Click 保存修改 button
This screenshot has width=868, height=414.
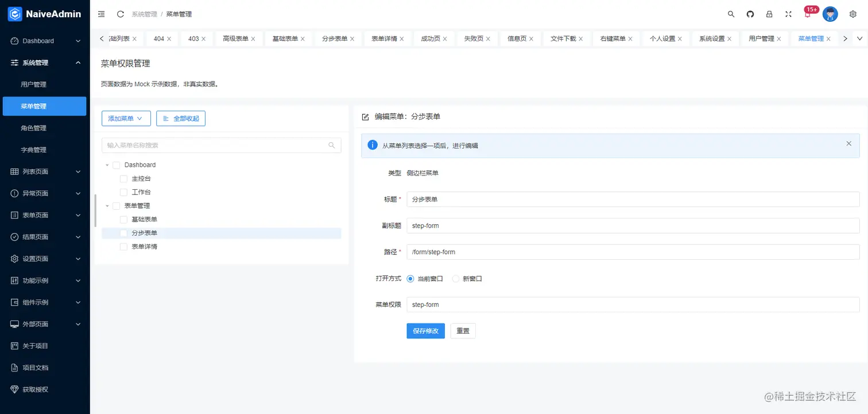pos(425,331)
